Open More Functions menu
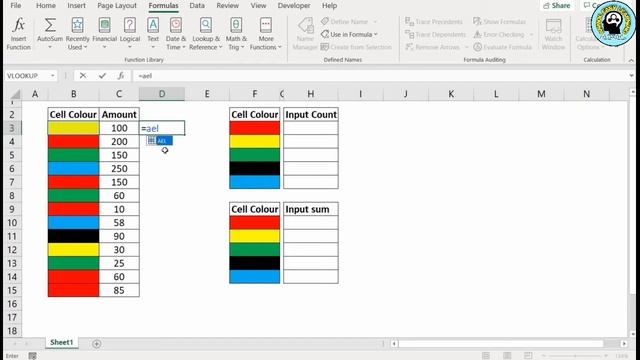Image resolution: width=640 pixels, height=360 pixels. point(266,34)
